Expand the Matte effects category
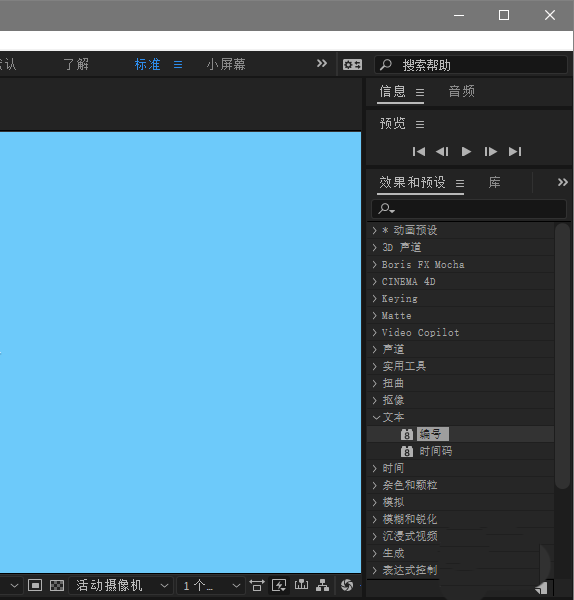The image size is (574, 600). (x=375, y=316)
